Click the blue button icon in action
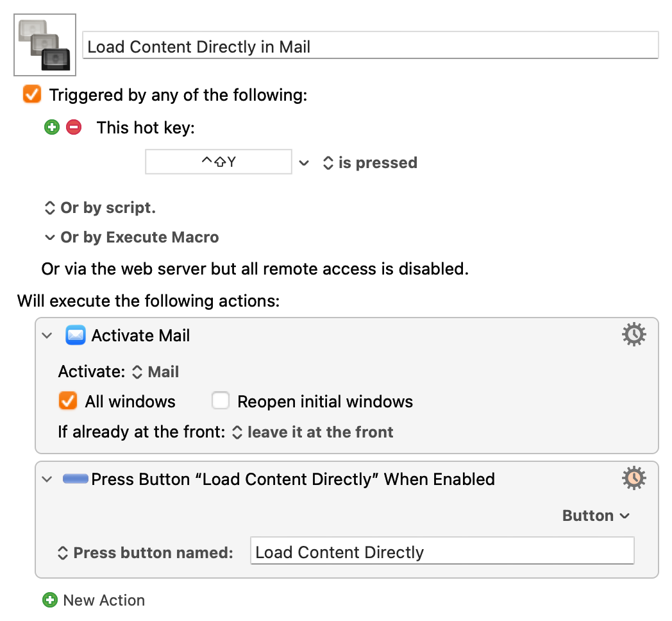This screenshot has width=672, height=621. [76, 479]
